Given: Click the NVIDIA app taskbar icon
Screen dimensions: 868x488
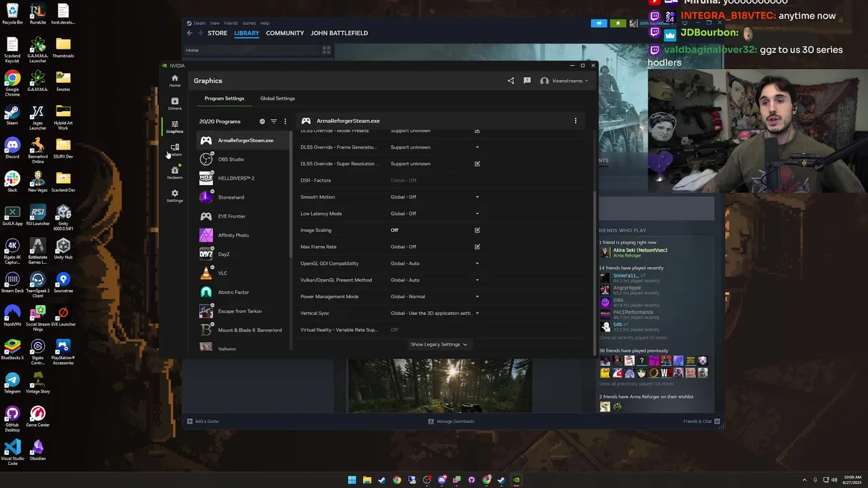Looking at the screenshot, I should pyautogui.click(x=516, y=480).
